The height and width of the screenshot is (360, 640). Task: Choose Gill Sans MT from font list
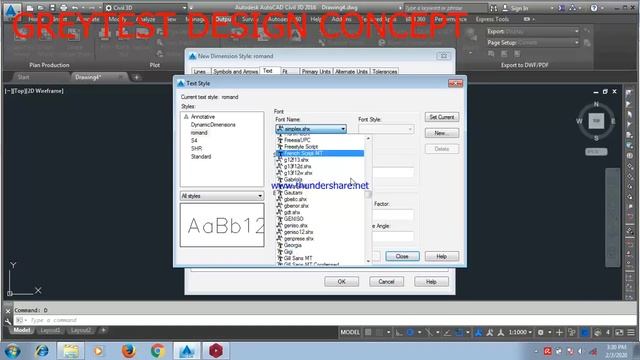(320, 258)
